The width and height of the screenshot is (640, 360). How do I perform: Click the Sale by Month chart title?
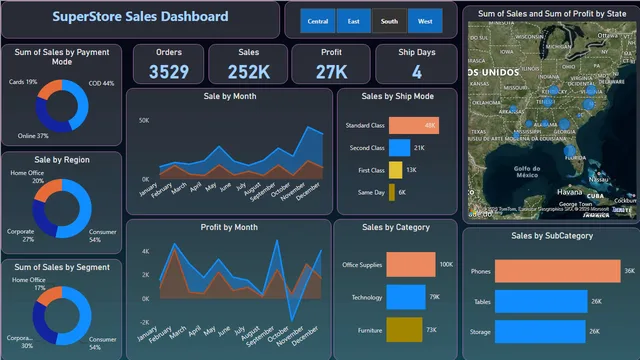(230, 96)
